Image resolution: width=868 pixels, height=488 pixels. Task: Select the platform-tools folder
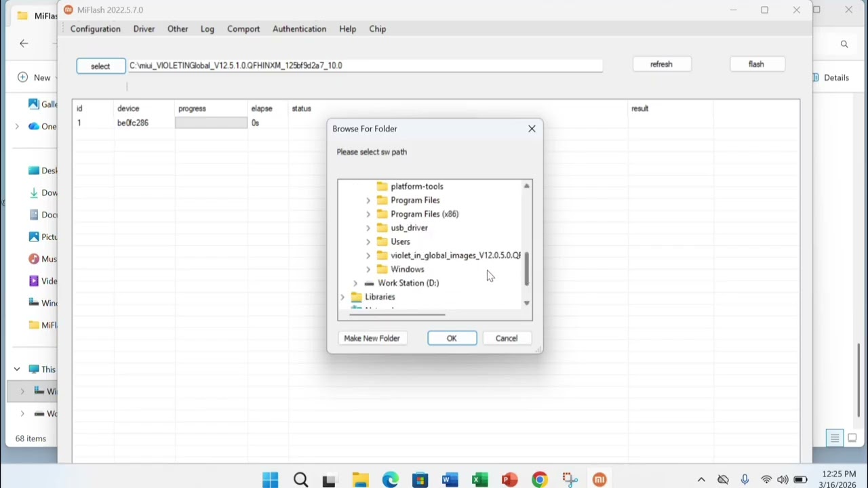click(x=416, y=186)
